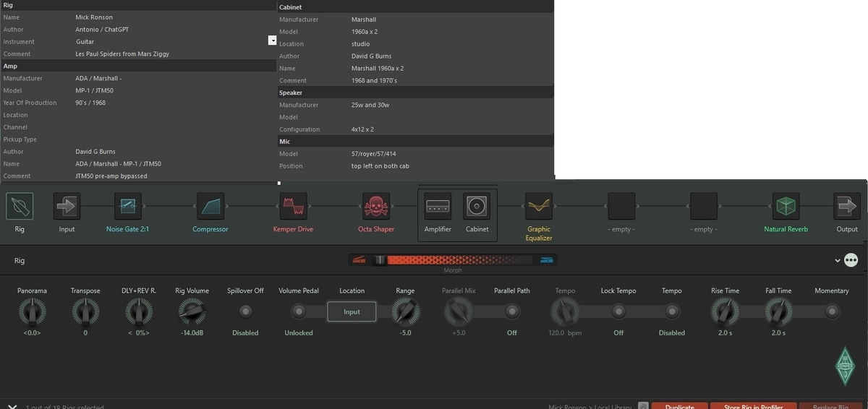Select the Rig module icon
This screenshot has width=868, height=409.
pos(20,206)
